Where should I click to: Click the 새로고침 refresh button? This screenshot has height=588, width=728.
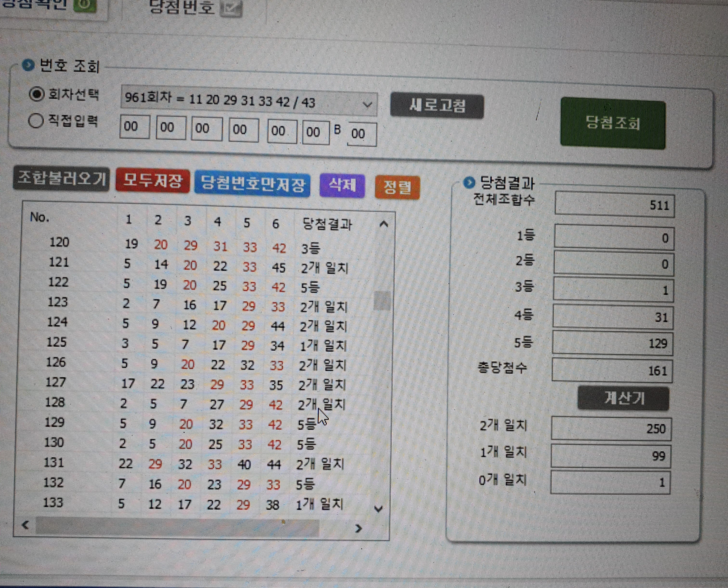coord(437,106)
